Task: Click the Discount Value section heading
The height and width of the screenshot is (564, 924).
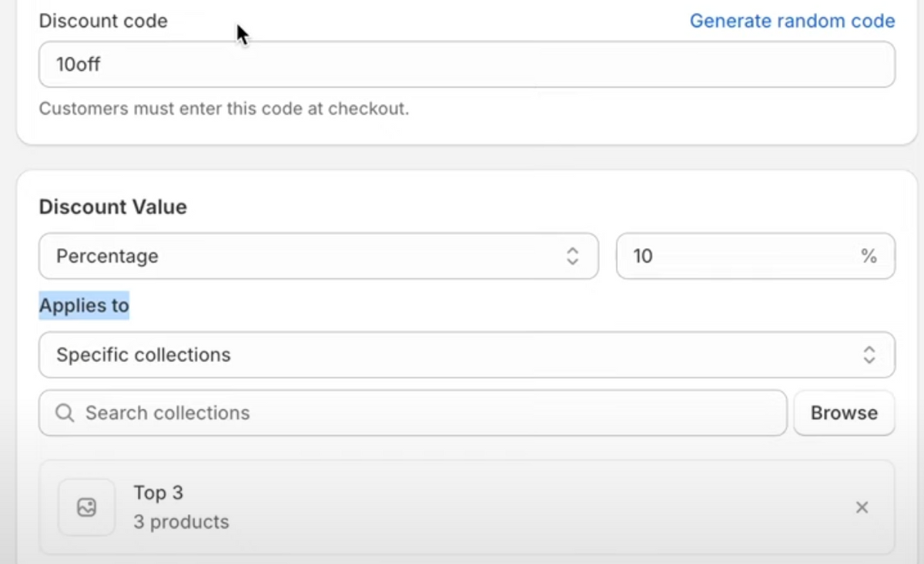Action: tap(112, 206)
